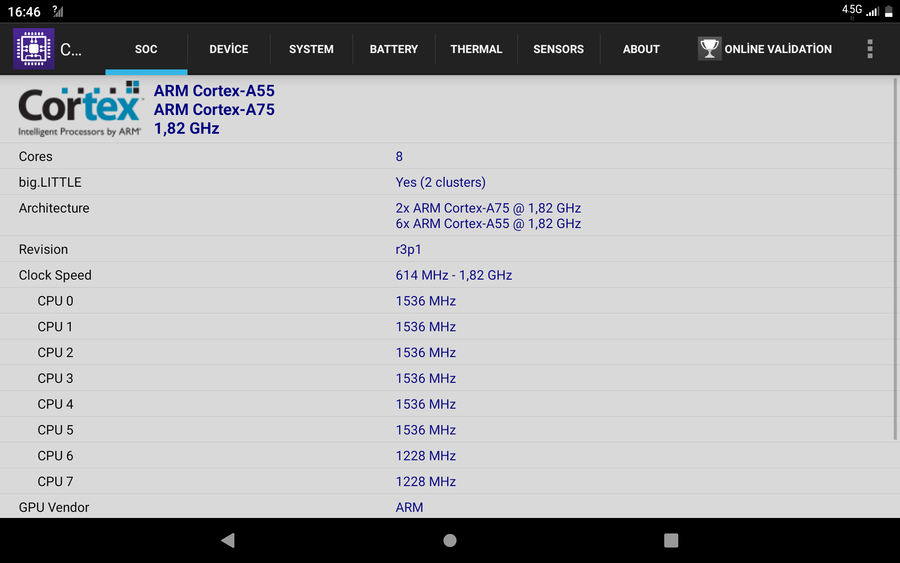
Task: Go to the THERMAL tab
Action: tap(476, 49)
